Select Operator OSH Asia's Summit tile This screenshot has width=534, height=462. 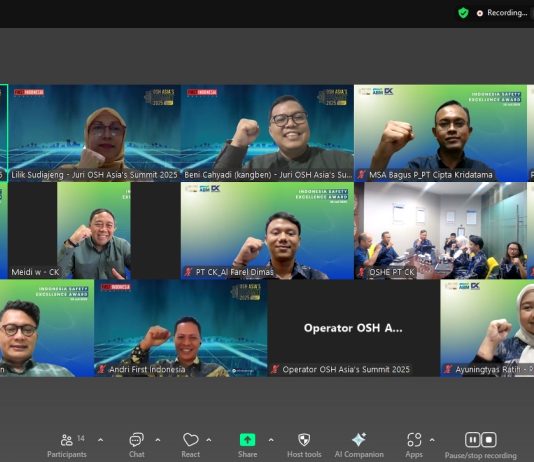click(x=354, y=328)
